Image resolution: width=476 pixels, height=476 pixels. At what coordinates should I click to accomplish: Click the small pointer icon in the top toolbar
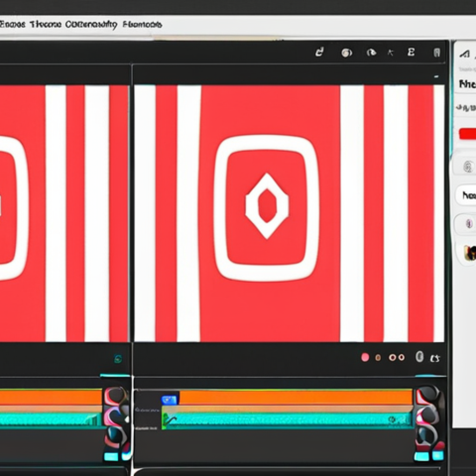(390, 53)
